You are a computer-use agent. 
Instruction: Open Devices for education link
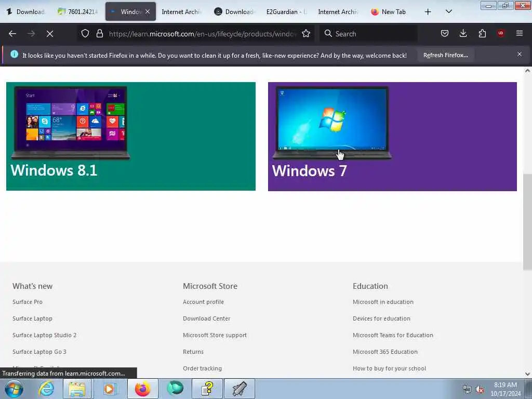[381, 318]
